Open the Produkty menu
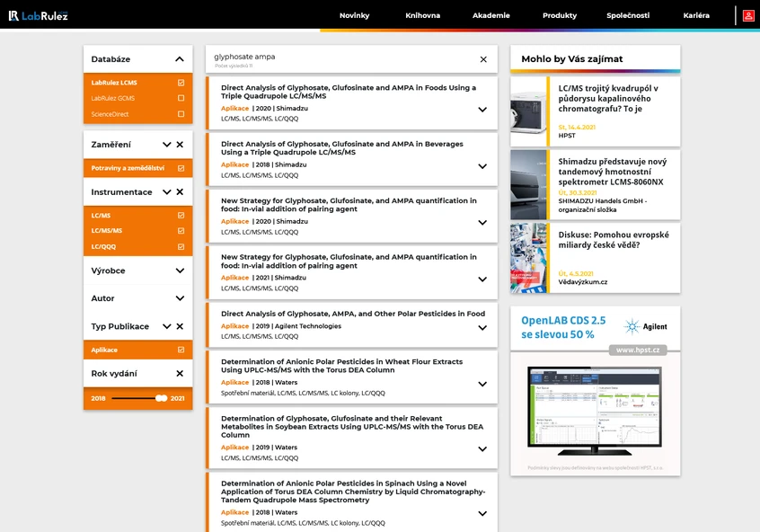 (x=560, y=15)
